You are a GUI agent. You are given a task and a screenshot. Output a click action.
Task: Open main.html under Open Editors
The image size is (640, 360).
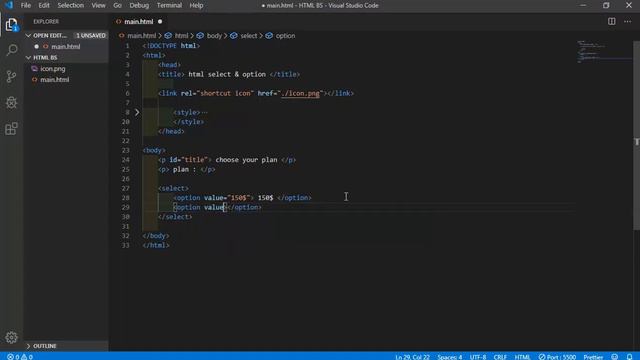tap(66, 47)
